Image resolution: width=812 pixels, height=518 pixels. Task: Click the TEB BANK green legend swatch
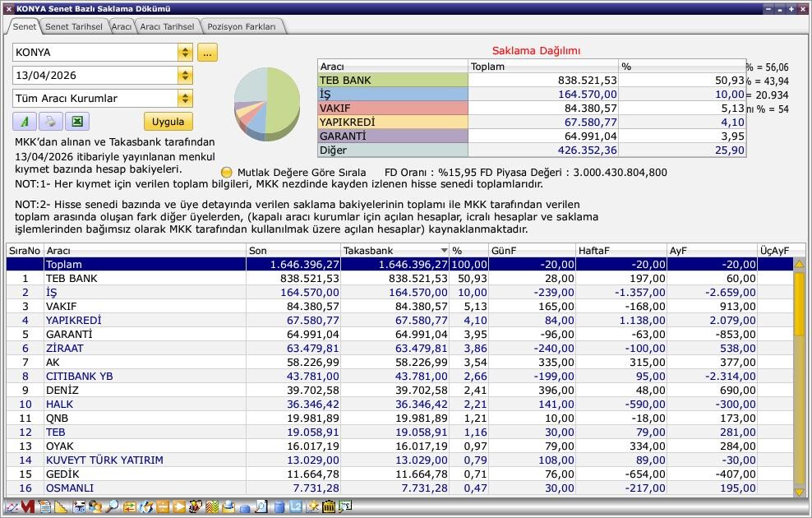[x=392, y=81]
